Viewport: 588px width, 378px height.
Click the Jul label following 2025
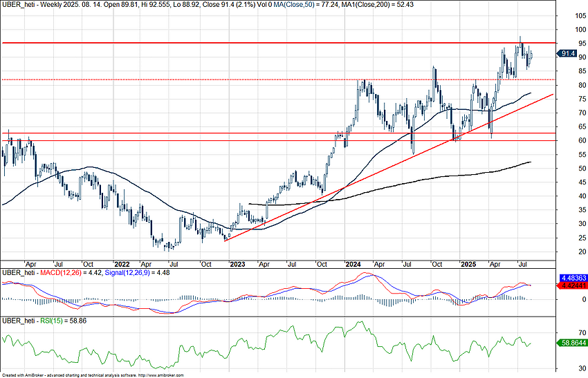pyautogui.click(x=523, y=265)
